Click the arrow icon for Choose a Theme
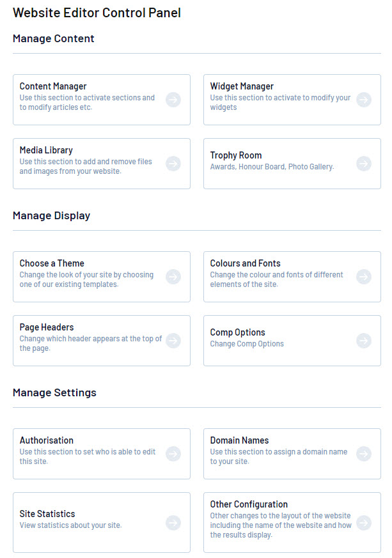Viewport: 392px width, 558px height. (x=173, y=277)
